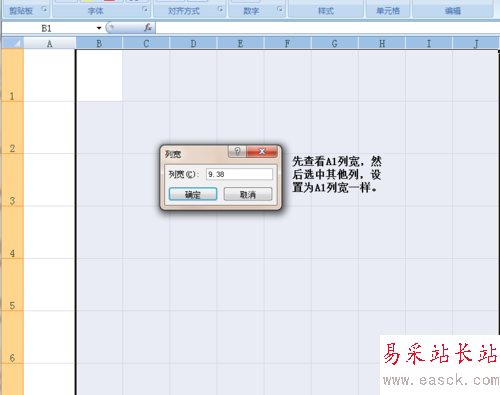Select column B header
Screen dimensions: 500x395
coord(99,44)
